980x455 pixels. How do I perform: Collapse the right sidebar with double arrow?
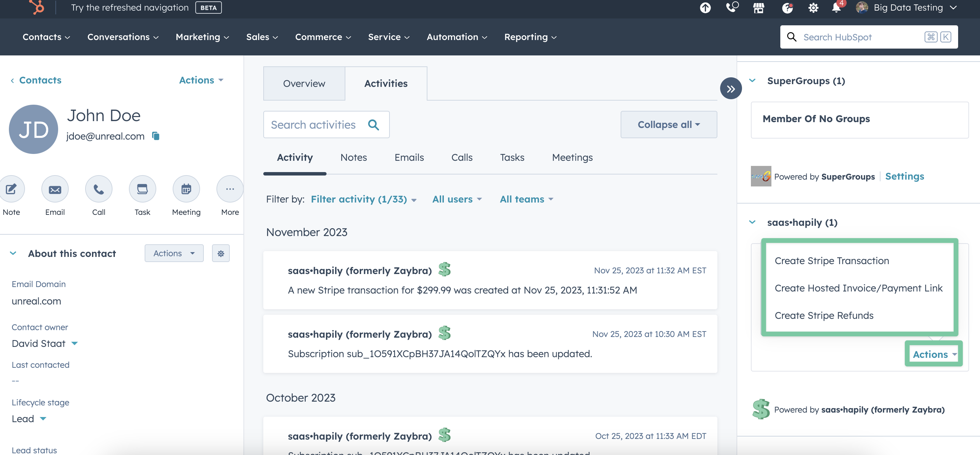730,89
